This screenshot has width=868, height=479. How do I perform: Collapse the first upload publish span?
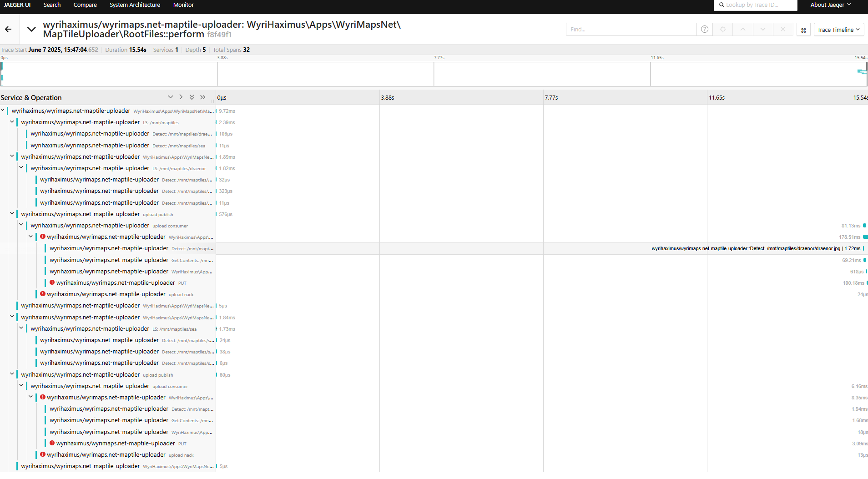(12, 214)
